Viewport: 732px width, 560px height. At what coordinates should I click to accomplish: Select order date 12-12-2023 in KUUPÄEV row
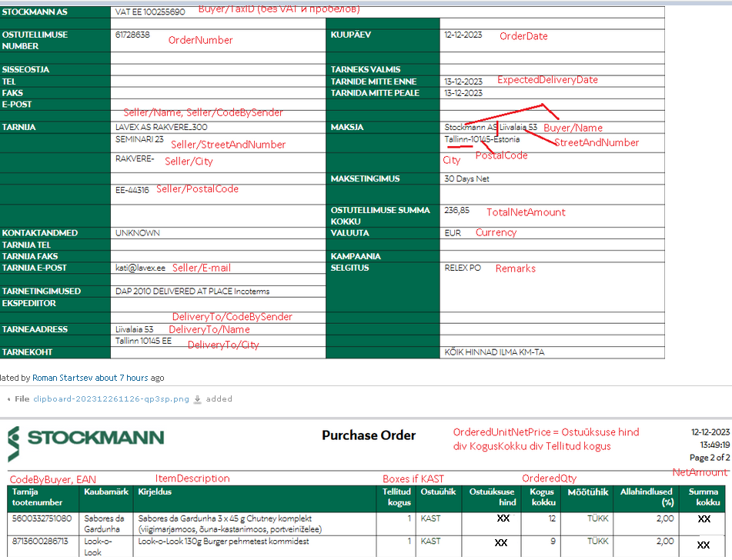pos(463,35)
